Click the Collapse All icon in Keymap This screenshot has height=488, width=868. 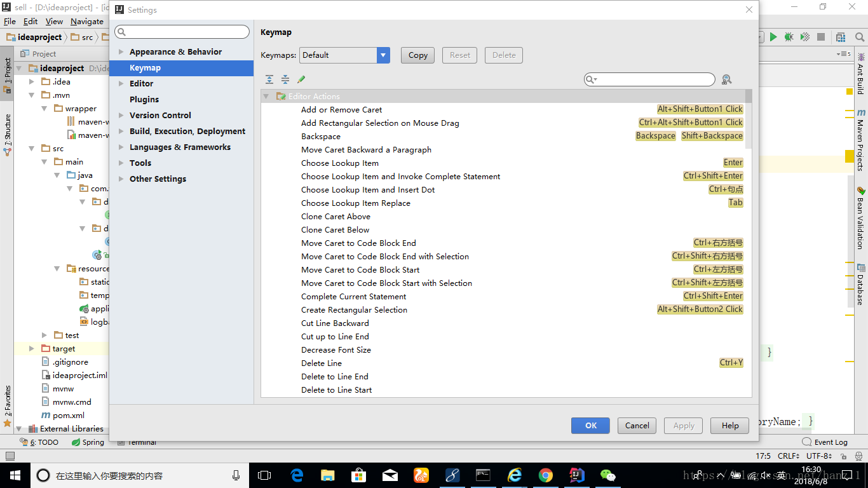tap(285, 79)
